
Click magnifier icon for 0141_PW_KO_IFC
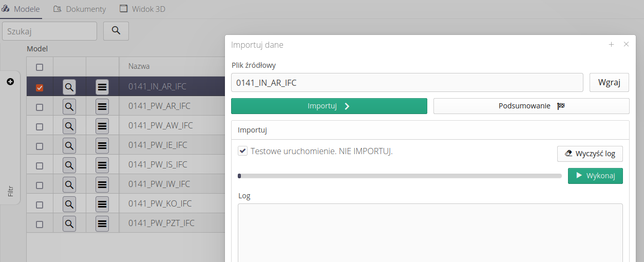click(69, 204)
